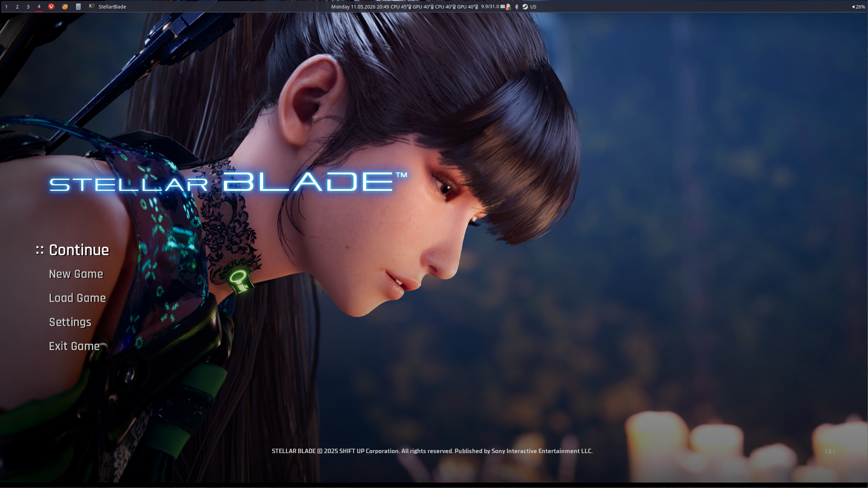The width and height of the screenshot is (868, 488).
Task: Click the terminal icon beside StellarBlade title
Action: coord(91,6)
